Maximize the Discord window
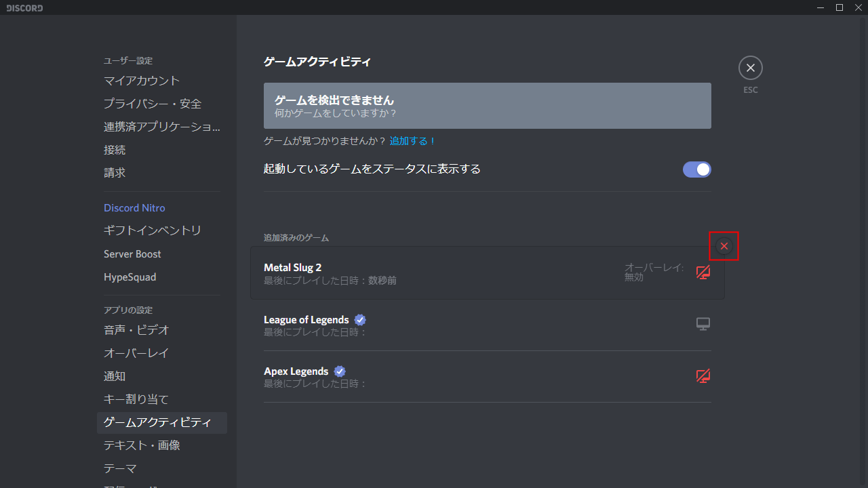 click(x=840, y=7)
